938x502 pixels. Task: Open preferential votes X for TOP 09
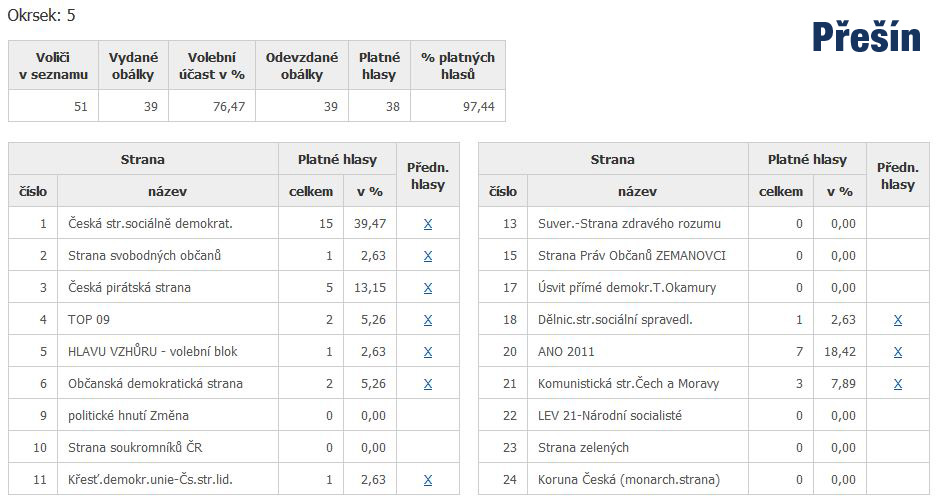428,320
